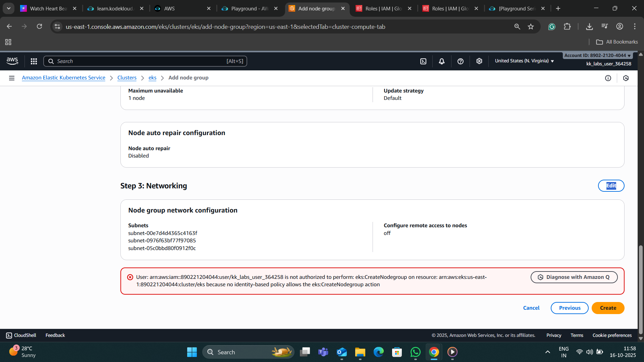Click the Clusters breadcrumb link
The image size is (644, 362).
[x=127, y=78]
